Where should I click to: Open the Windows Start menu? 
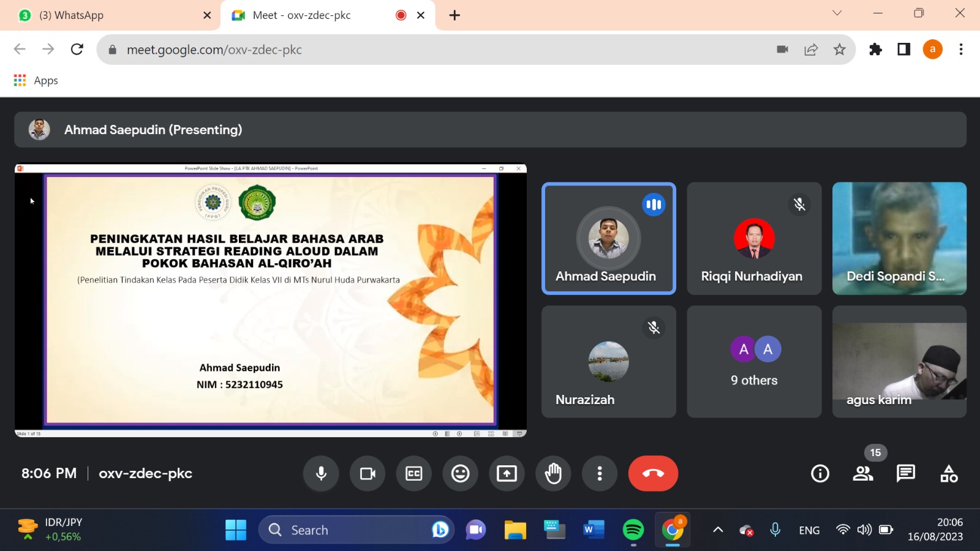(x=236, y=530)
